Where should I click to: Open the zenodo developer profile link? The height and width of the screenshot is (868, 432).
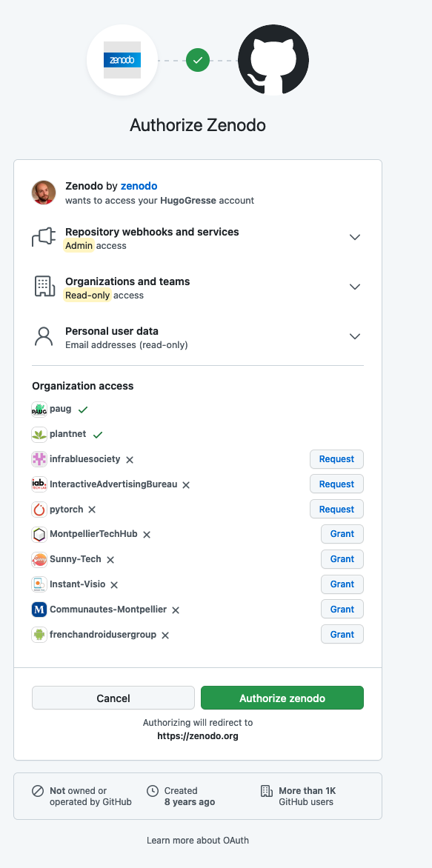click(x=139, y=186)
